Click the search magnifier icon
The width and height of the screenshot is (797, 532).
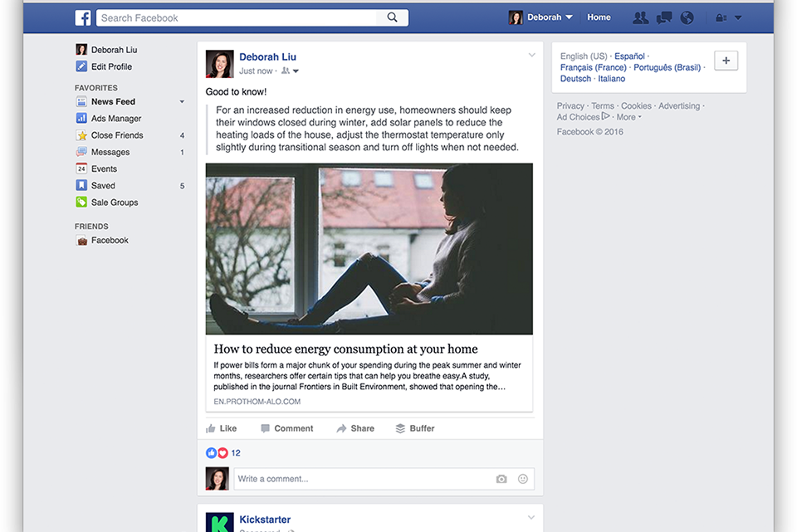393,17
